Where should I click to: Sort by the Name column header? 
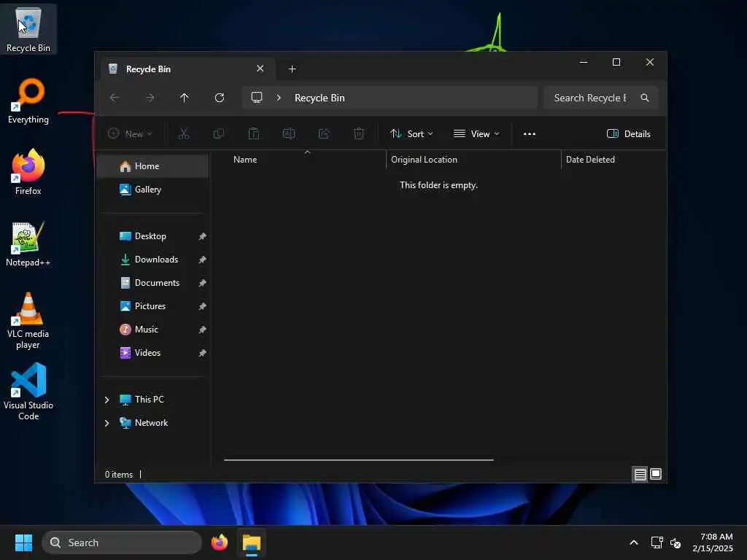pos(307,160)
